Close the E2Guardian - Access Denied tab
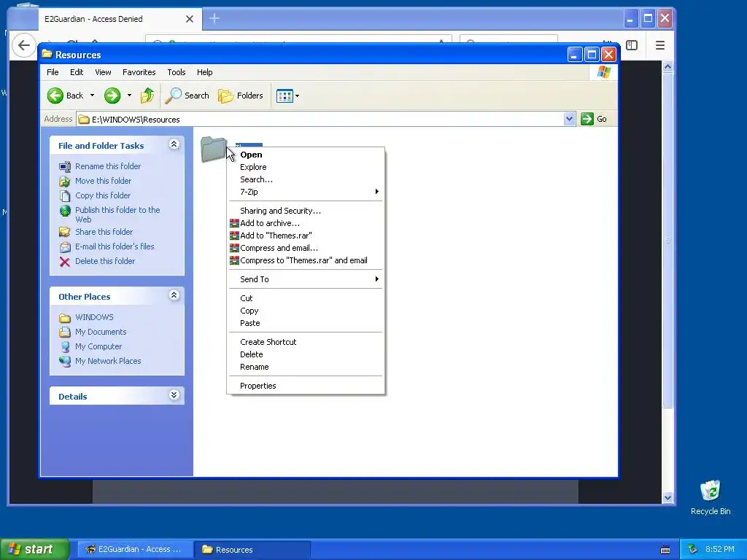Image resolution: width=747 pixels, height=560 pixels. coord(190,19)
